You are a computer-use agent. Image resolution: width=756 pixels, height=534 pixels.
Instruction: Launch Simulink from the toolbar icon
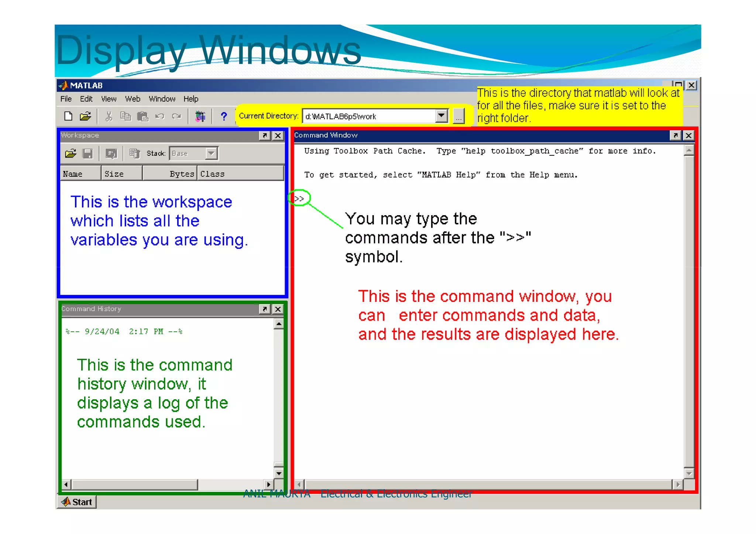200,117
